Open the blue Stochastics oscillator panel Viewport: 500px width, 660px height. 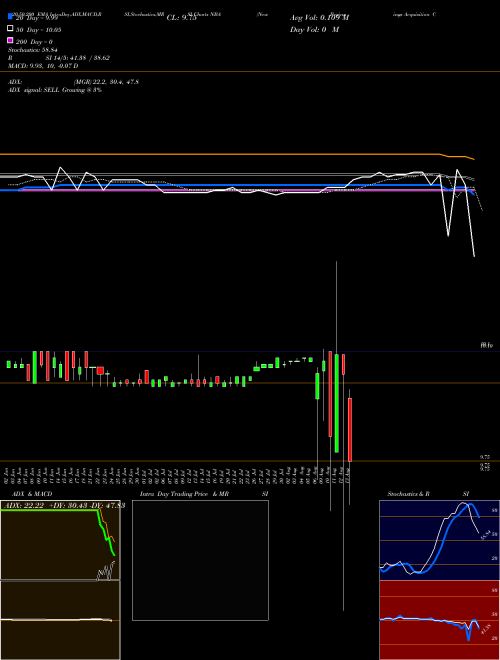click(x=439, y=540)
